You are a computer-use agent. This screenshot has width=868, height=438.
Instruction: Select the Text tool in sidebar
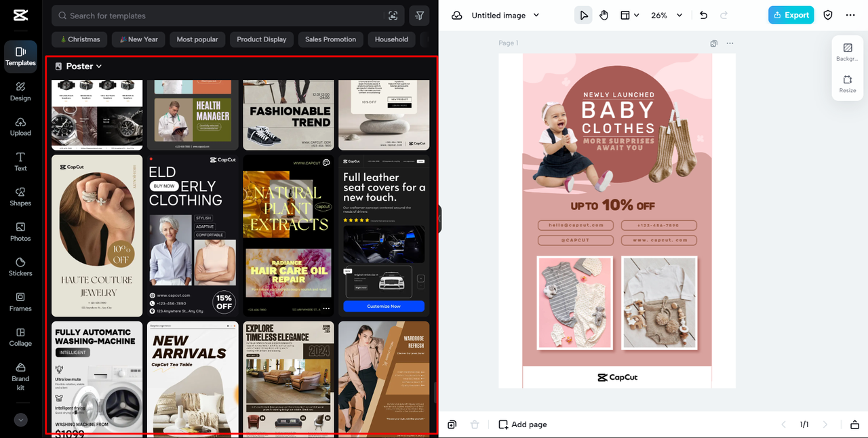[x=20, y=162]
